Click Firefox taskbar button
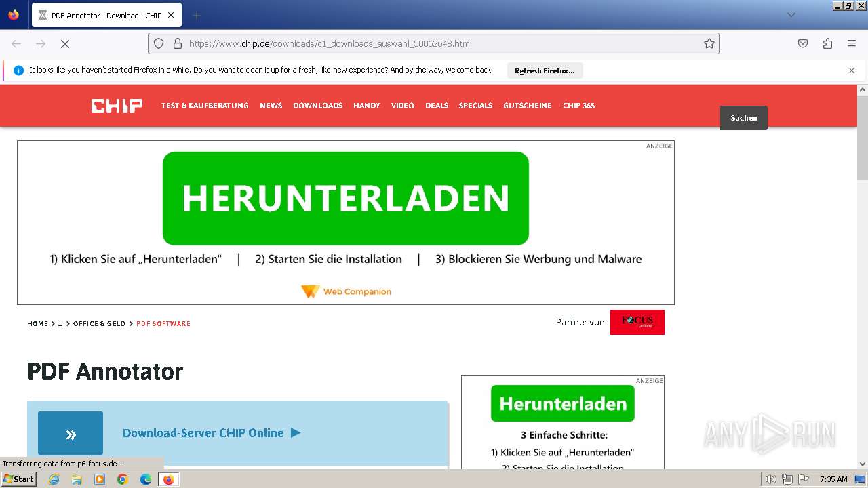The width and height of the screenshot is (868, 488). pos(168,479)
